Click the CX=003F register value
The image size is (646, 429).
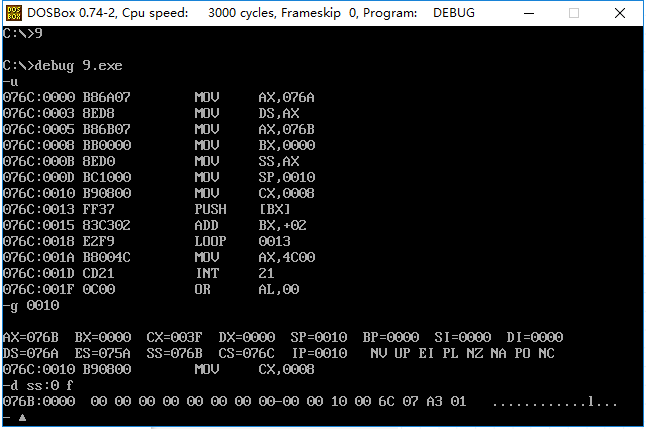pyautogui.click(x=175, y=338)
